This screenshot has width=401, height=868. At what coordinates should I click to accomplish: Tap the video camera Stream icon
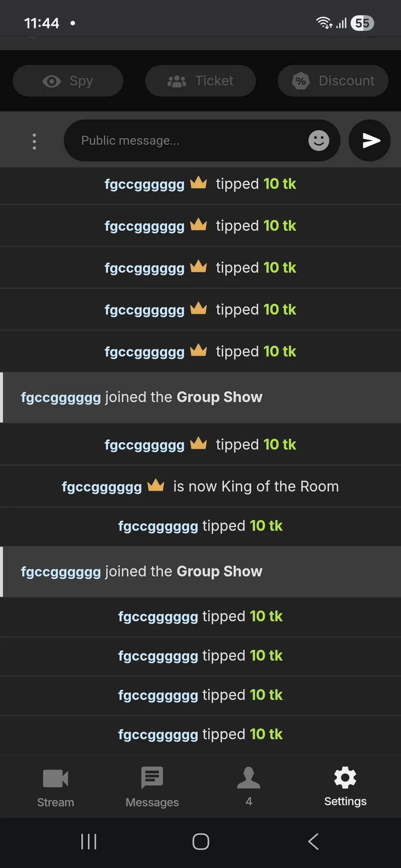click(55, 778)
